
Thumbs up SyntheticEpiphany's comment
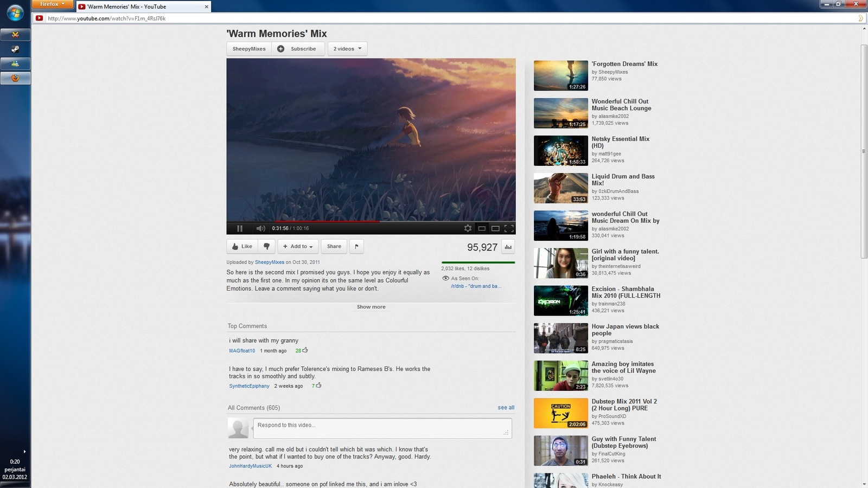[x=318, y=386]
